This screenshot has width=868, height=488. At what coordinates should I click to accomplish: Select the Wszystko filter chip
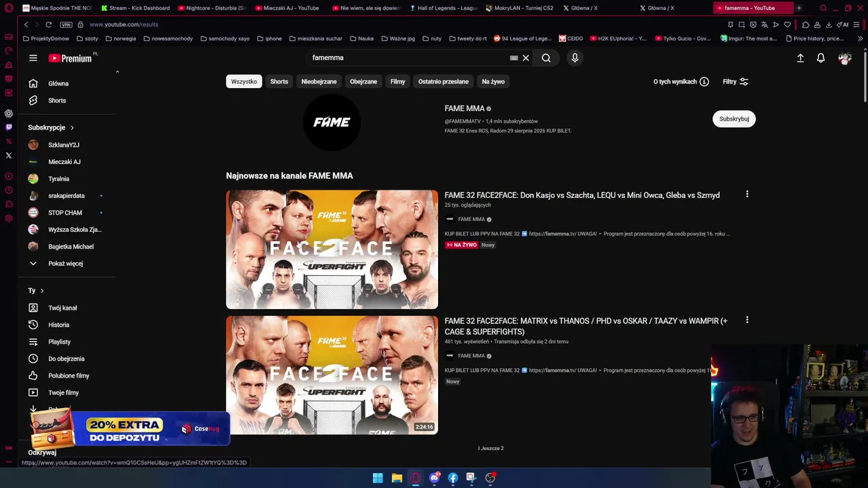244,81
